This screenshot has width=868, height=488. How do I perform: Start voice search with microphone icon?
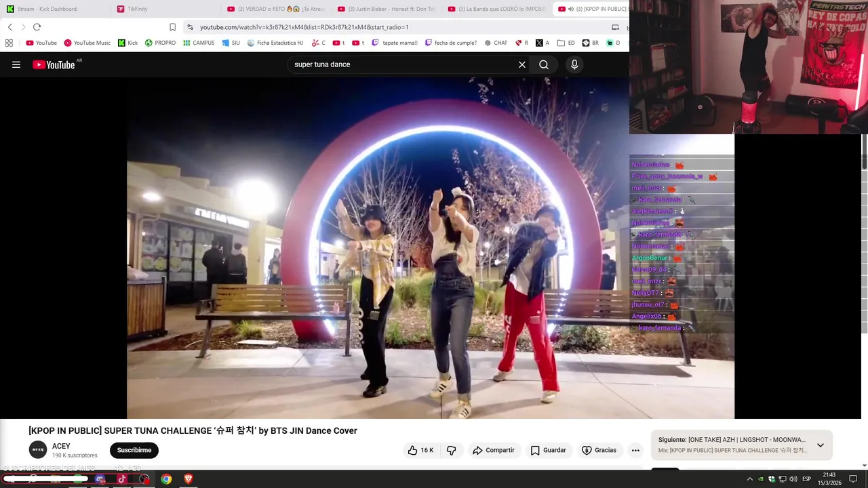click(x=574, y=64)
